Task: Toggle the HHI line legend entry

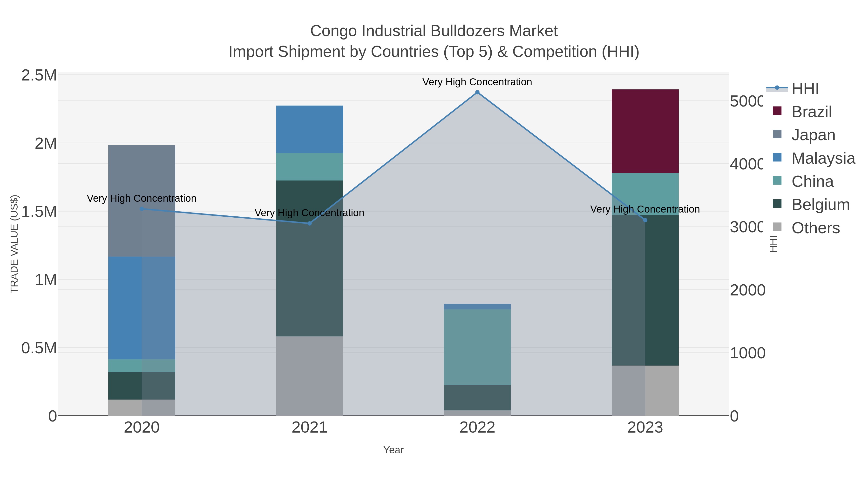Action: [793, 88]
